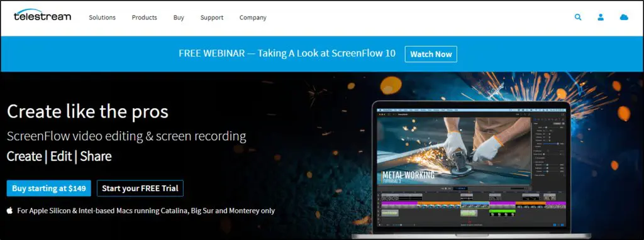Image resolution: width=644 pixels, height=240 pixels.
Task: Click Start your FREE Trial button
Action: [140, 188]
